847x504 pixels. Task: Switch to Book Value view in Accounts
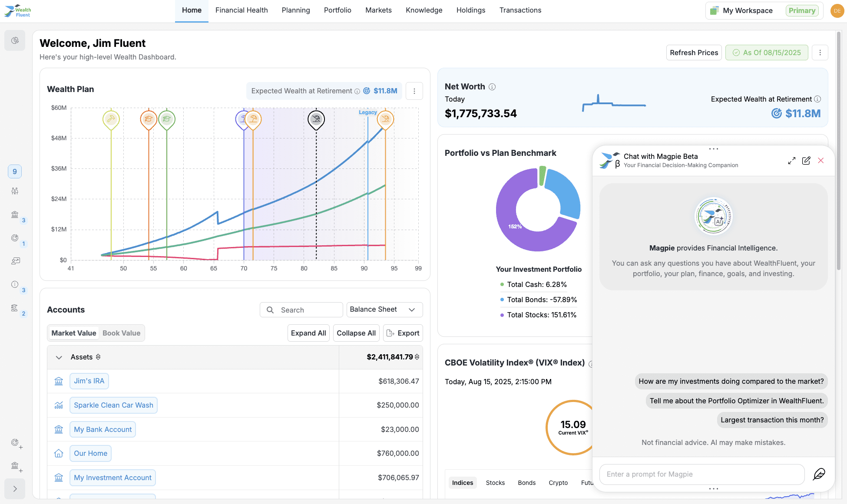point(121,333)
